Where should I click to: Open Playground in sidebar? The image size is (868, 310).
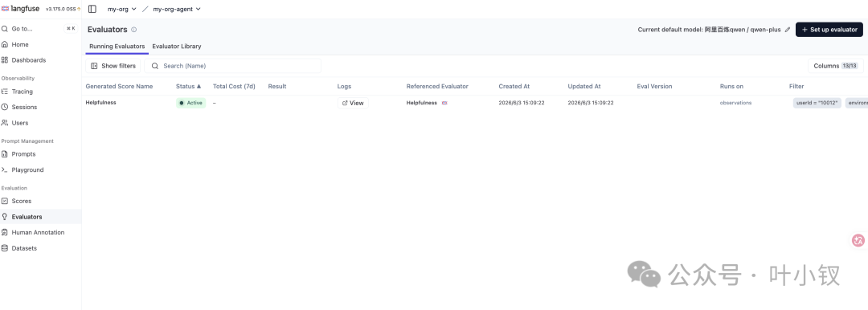coord(40,170)
